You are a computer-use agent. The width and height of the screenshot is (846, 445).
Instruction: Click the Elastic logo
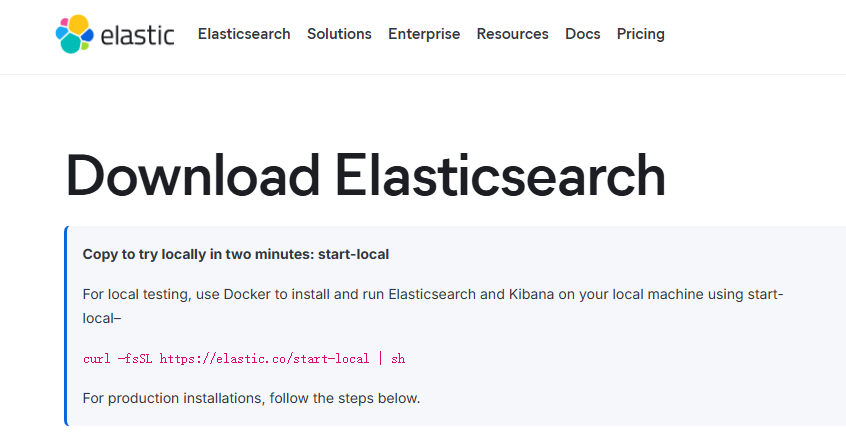(x=115, y=34)
